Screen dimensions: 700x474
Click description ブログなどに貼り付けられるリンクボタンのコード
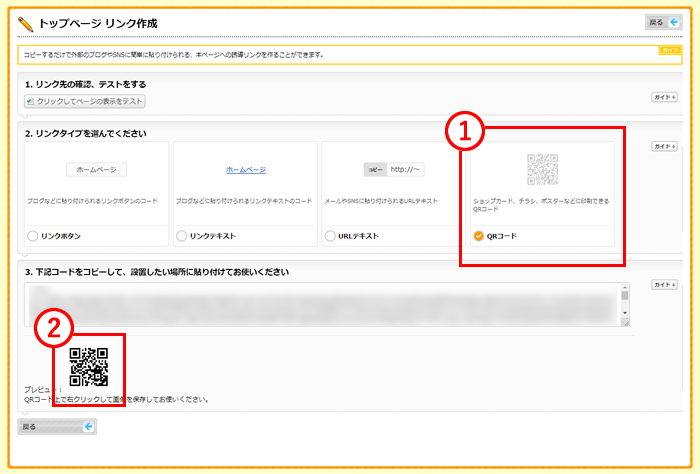coord(92,201)
